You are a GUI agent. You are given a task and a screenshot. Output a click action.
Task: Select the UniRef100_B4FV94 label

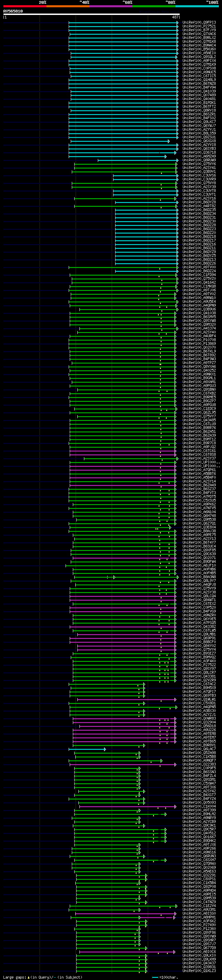199,88
